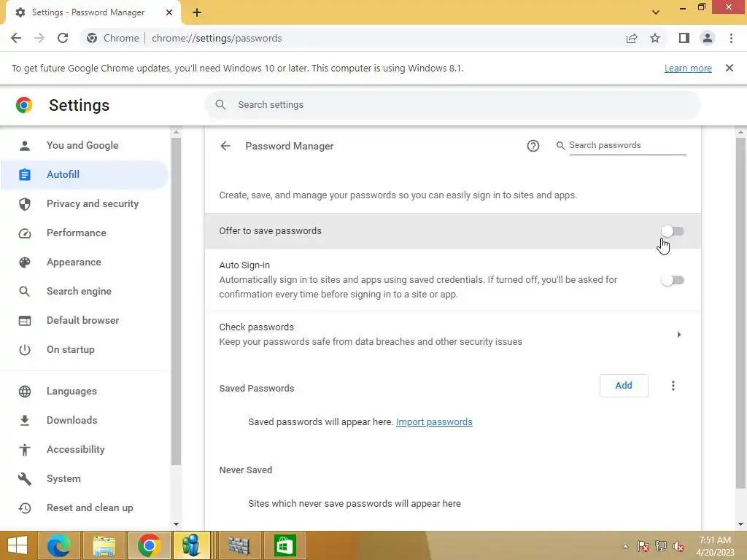The image size is (747, 560).
Task: Expand Check passwords arrow
Action: pyautogui.click(x=679, y=334)
